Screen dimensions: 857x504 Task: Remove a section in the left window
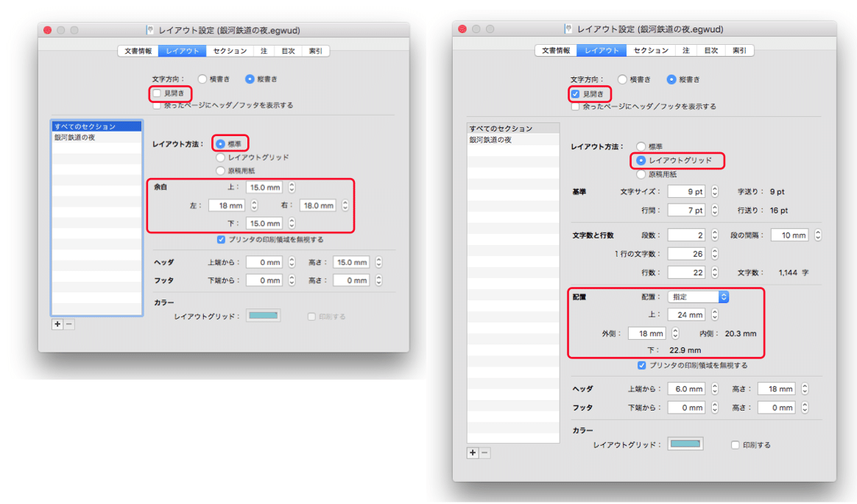pos(69,324)
